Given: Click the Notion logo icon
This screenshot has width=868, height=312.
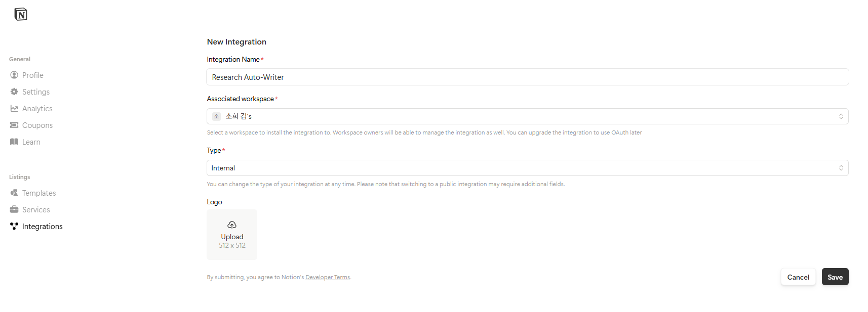Looking at the screenshot, I should (21, 14).
